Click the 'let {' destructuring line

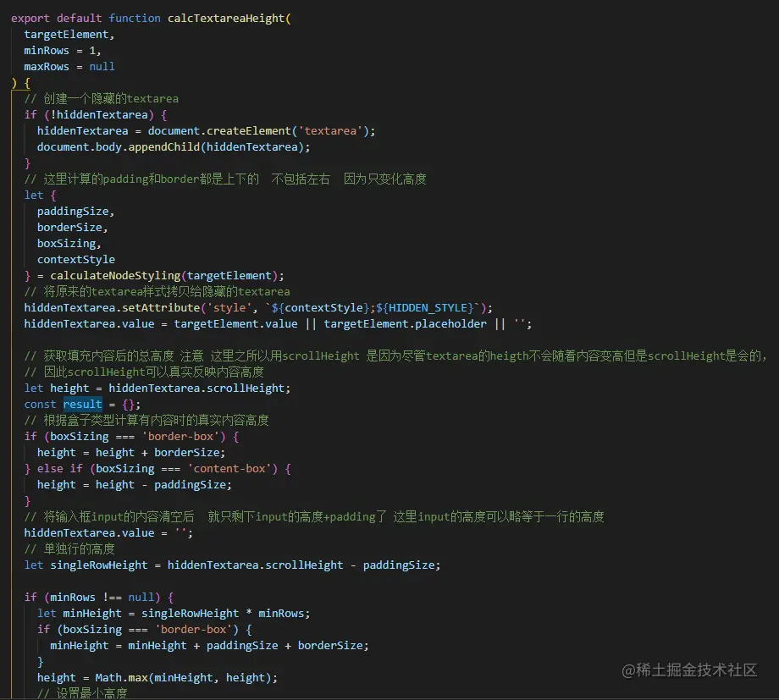pos(41,196)
